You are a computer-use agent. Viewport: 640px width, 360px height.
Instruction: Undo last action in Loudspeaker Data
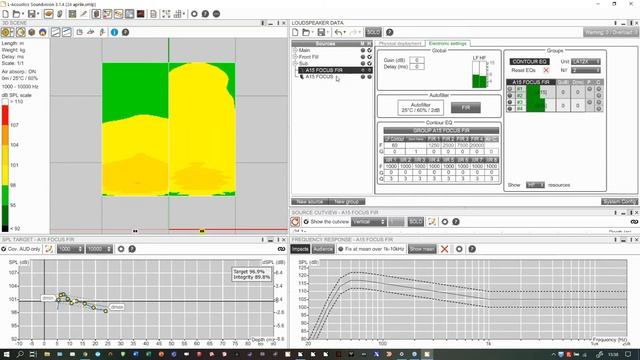338,32
